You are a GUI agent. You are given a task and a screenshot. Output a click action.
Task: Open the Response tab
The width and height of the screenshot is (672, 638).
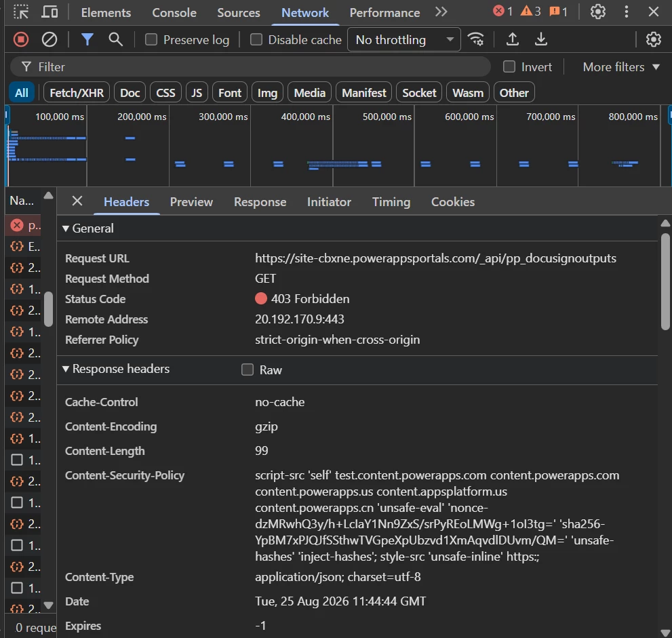click(260, 202)
